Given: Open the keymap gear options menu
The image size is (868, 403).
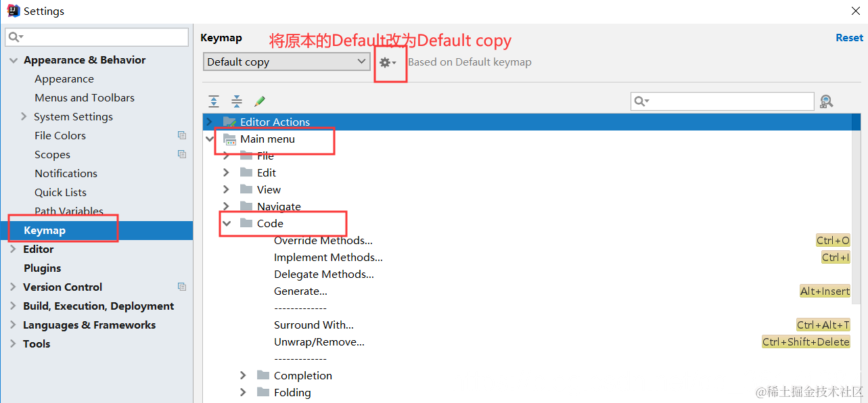Looking at the screenshot, I should (x=388, y=62).
